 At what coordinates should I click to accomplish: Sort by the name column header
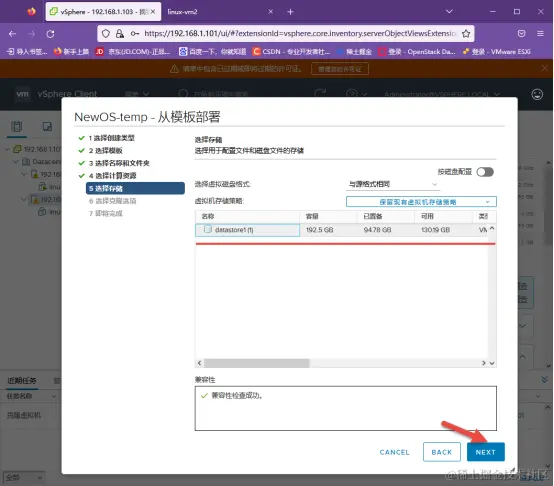click(247, 216)
